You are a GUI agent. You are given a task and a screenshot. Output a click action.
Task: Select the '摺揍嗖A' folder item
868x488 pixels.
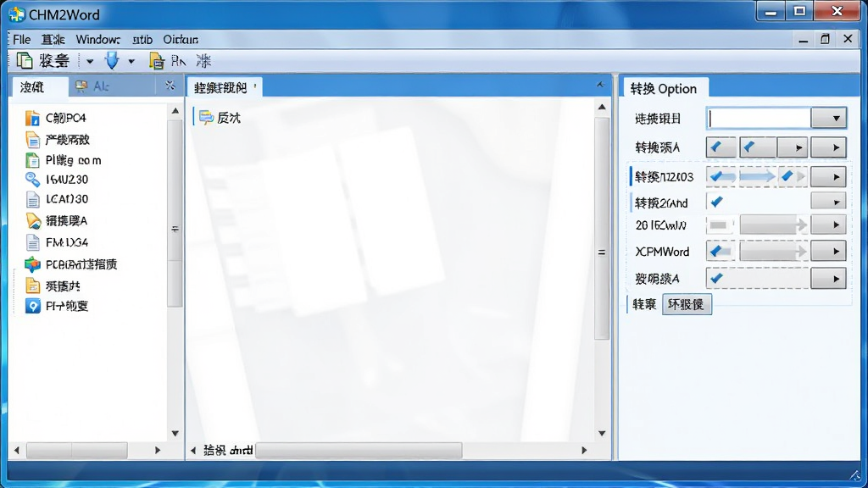(66, 221)
